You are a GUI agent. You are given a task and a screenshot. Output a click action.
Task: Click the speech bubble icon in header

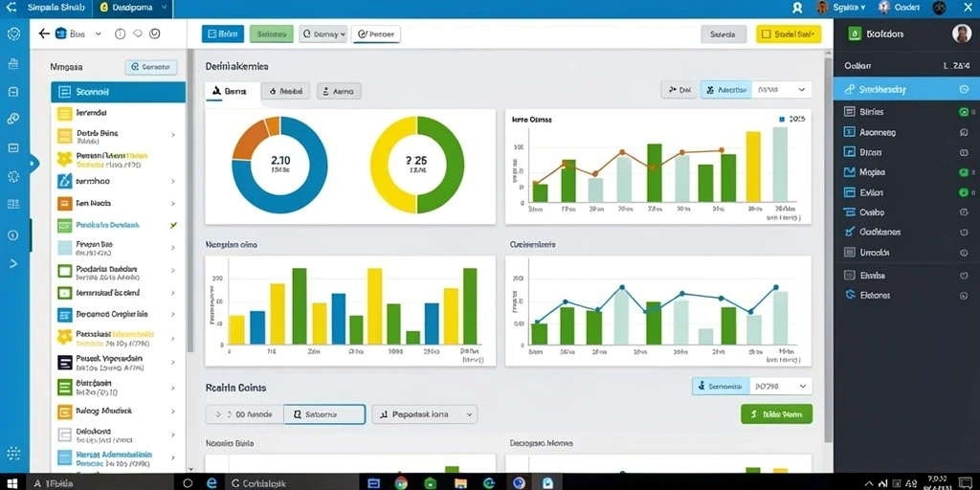[x=138, y=33]
